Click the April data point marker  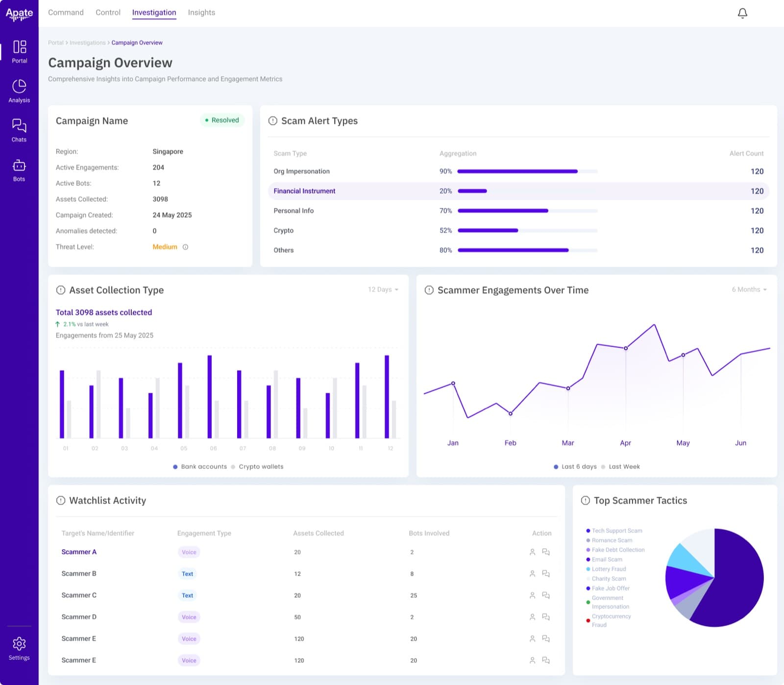coord(626,349)
